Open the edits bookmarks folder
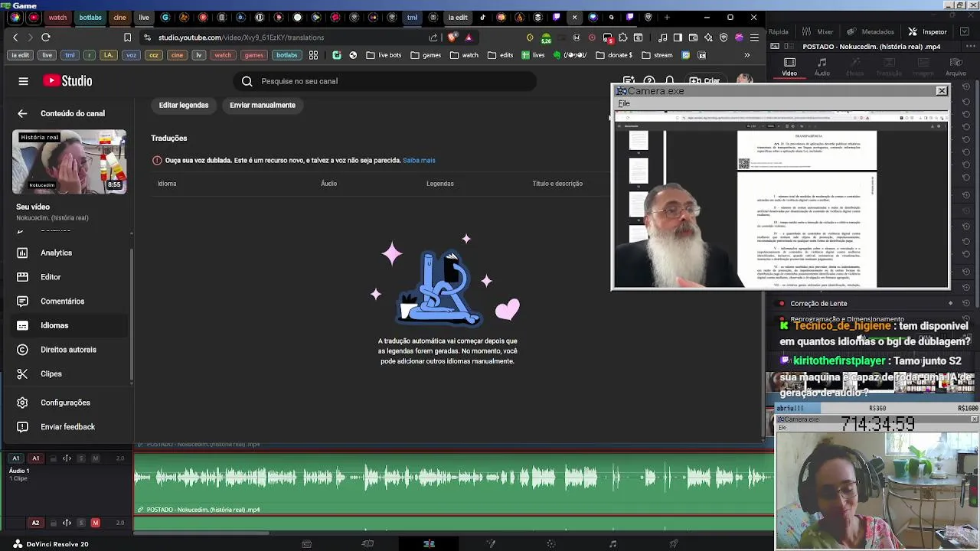This screenshot has height=551, width=980. point(500,55)
